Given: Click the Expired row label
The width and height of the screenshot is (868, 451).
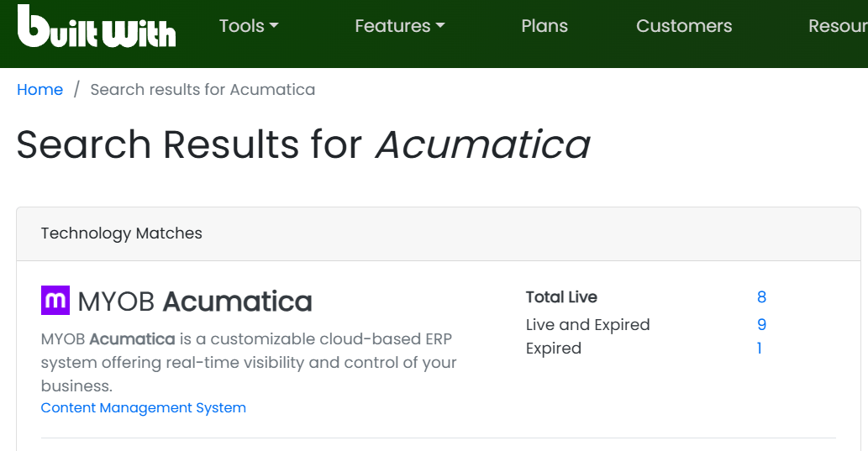Looking at the screenshot, I should point(554,349).
